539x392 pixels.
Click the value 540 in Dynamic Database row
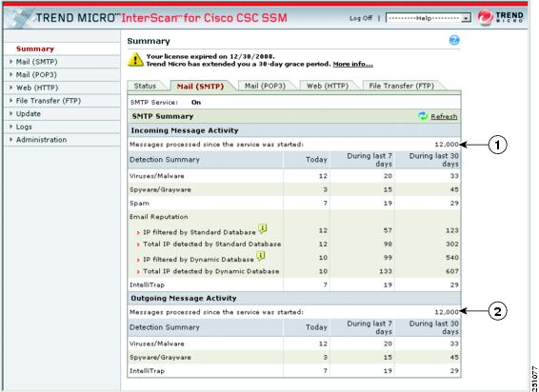pyautogui.click(x=452, y=258)
